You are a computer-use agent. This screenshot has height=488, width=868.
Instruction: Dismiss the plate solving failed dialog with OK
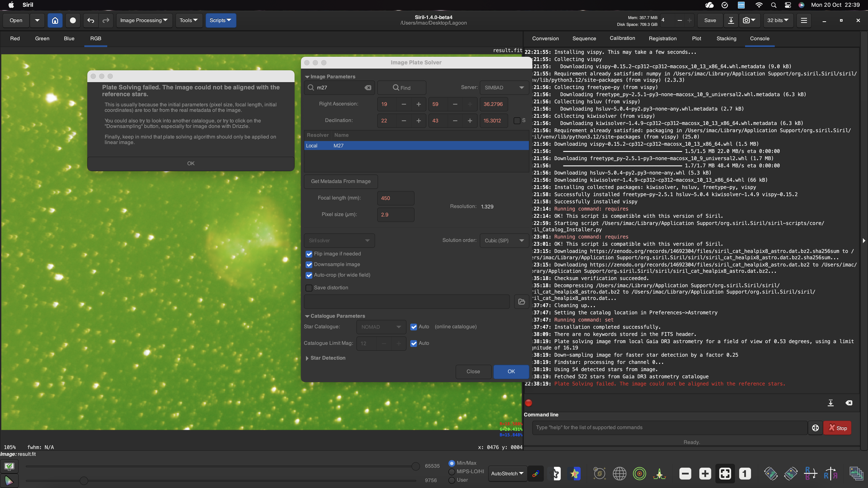(191, 163)
